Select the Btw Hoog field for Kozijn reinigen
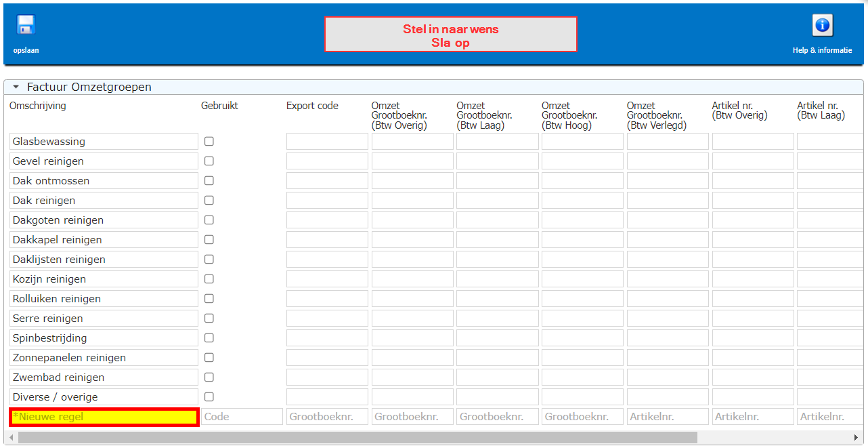 582,279
